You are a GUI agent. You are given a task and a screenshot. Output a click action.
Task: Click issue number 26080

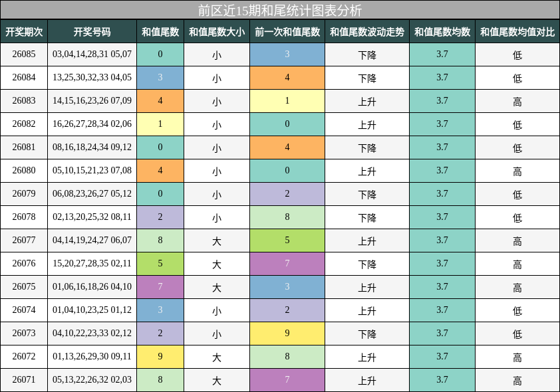tap(24, 170)
